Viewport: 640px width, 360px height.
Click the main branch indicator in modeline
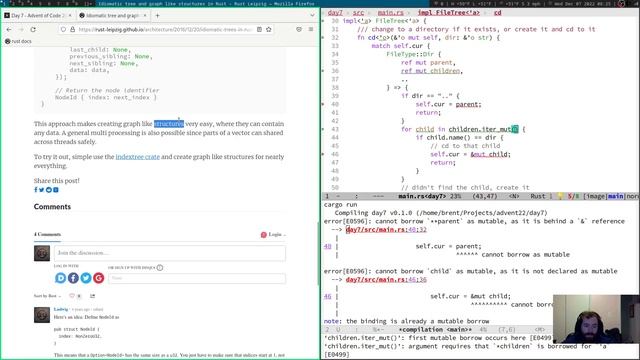pos(616,196)
